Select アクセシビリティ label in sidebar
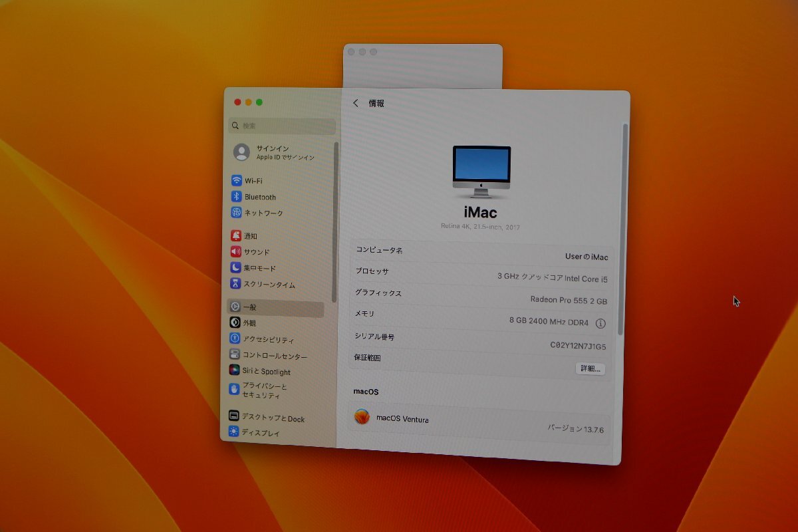The height and width of the screenshot is (532, 798). click(x=269, y=340)
